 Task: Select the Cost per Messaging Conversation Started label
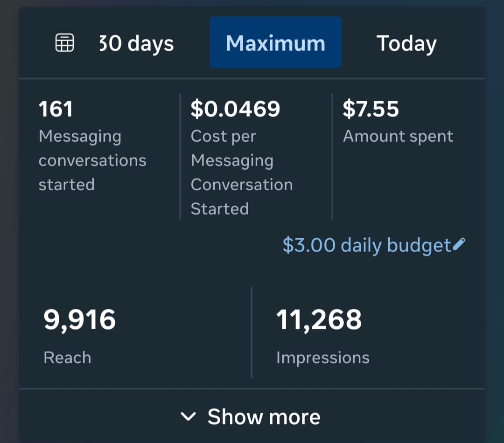click(242, 173)
